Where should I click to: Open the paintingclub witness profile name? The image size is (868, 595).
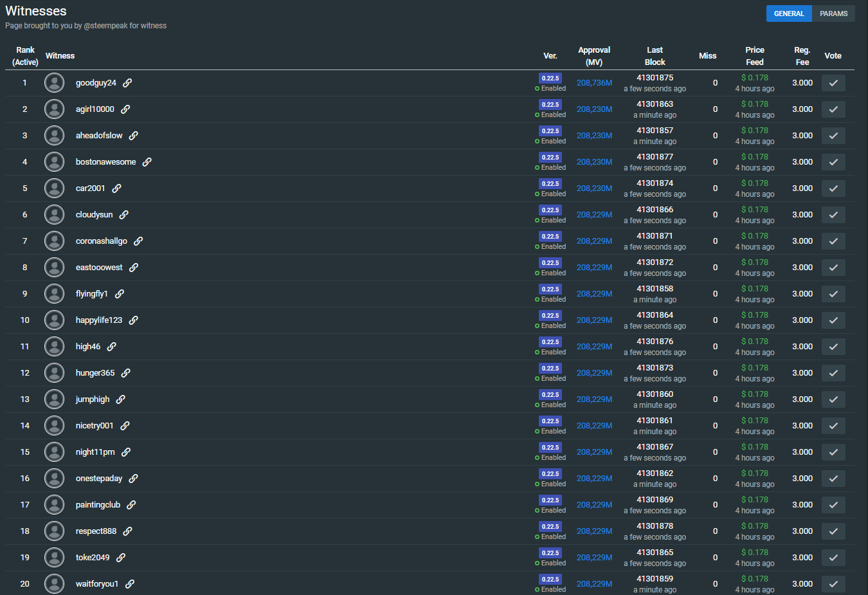[x=98, y=505]
